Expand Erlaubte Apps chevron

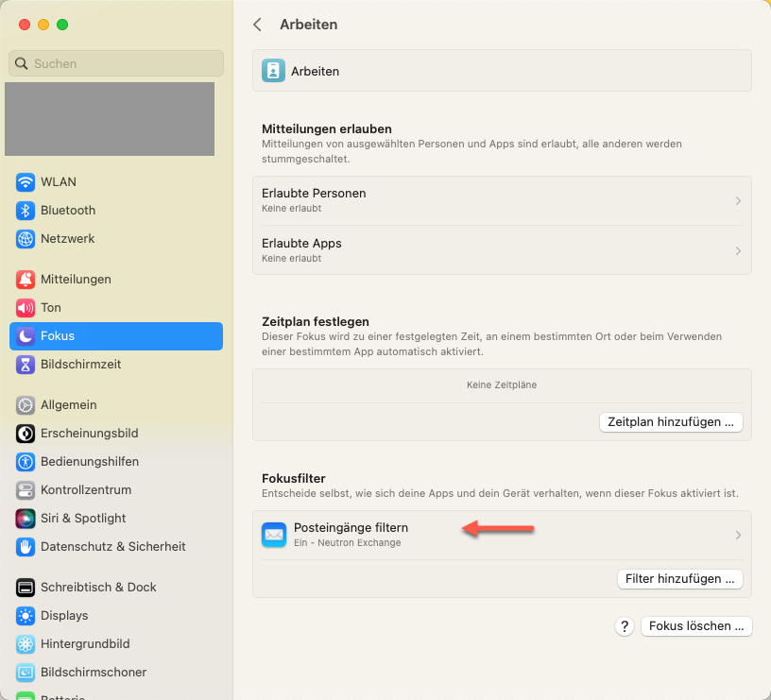coord(738,250)
